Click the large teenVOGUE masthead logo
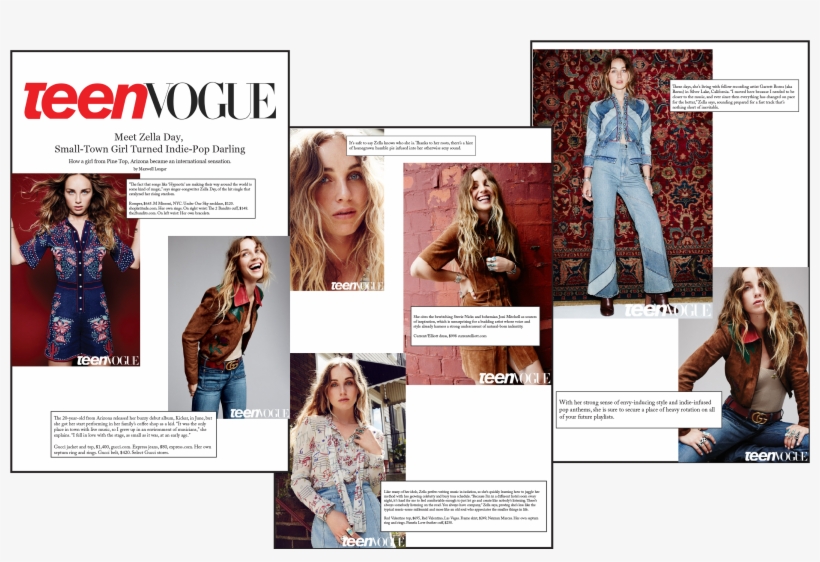Viewport: 820px width, 562px height. [149, 100]
